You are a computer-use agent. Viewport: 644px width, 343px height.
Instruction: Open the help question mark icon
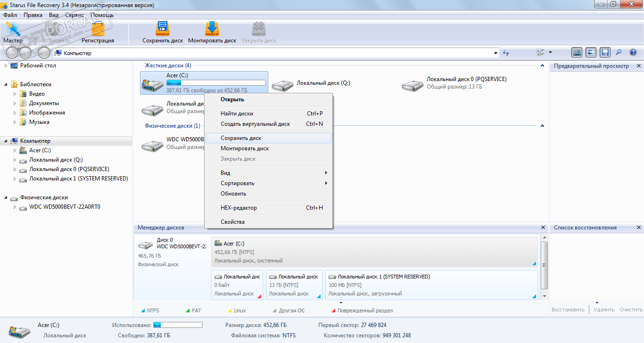click(633, 53)
